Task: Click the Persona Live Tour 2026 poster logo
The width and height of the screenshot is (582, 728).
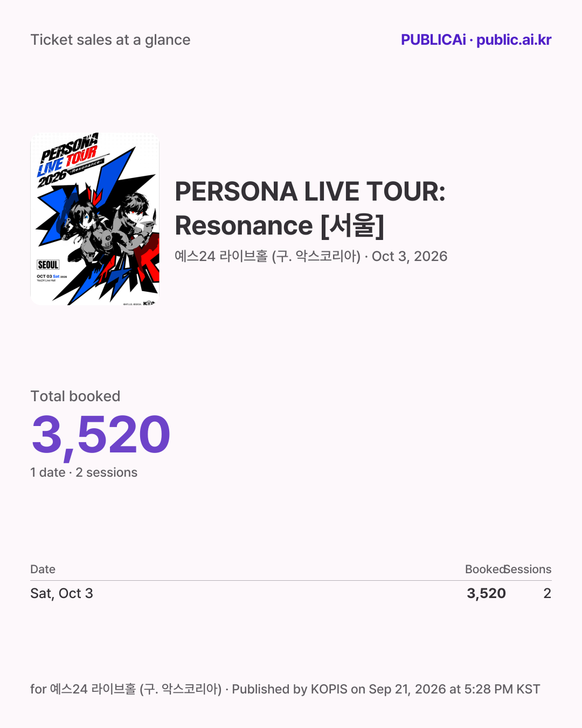Action: [x=68, y=161]
